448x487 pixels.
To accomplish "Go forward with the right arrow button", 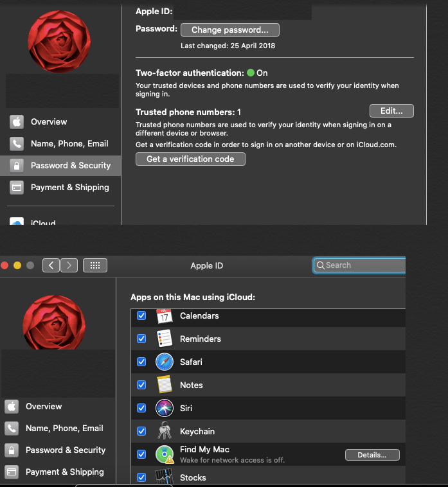I will click(x=69, y=265).
